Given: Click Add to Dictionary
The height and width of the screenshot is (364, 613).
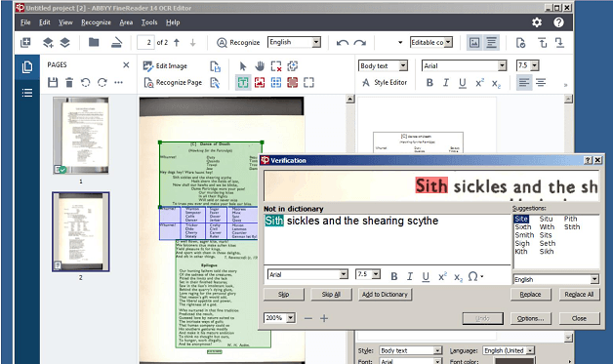Looking at the screenshot, I should click(x=385, y=295).
